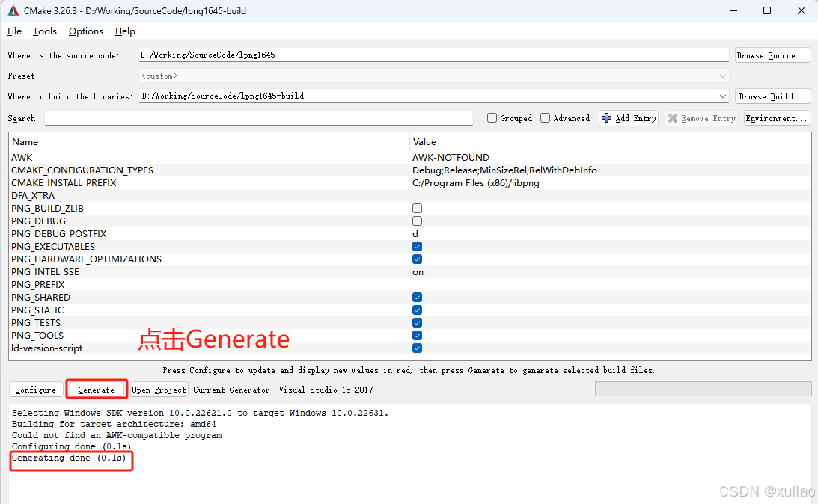Click Browse Source to pick source folder
This screenshot has width=818, height=504.
tap(772, 55)
